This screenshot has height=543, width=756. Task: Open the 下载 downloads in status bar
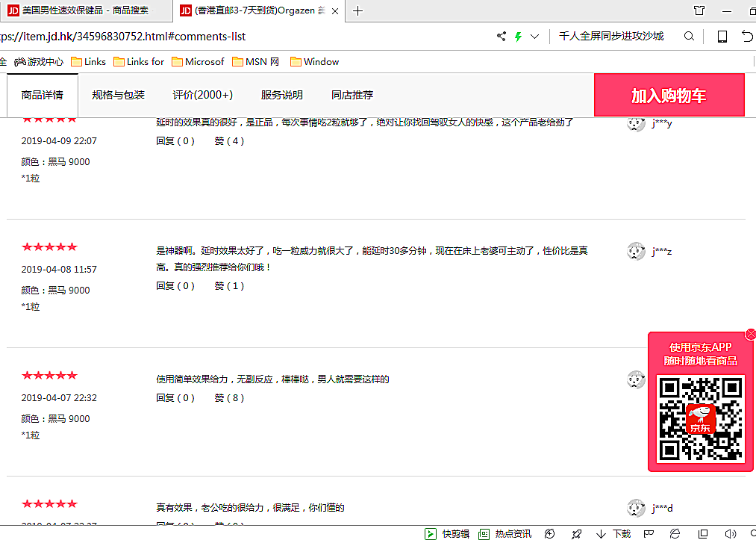point(614,533)
